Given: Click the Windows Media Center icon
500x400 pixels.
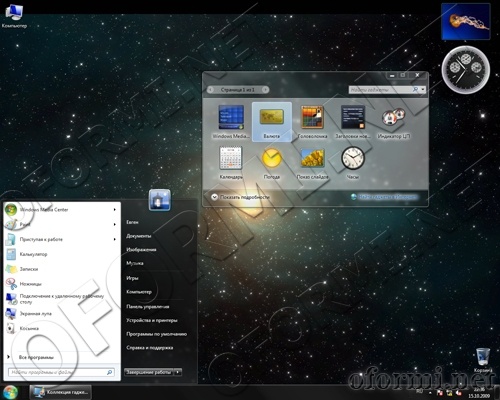Looking at the screenshot, I should pyautogui.click(x=11, y=210).
